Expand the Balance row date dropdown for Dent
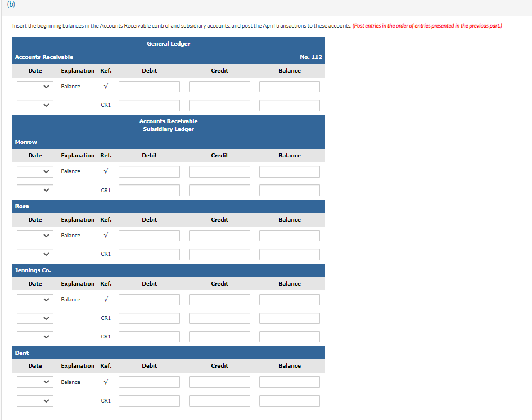The image size is (532, 420). pyautogui.click(x=35, y=382)
